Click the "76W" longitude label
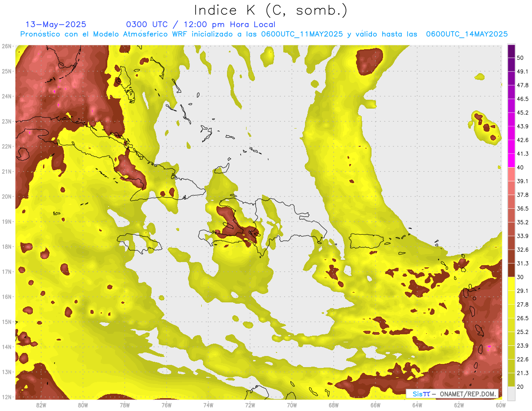The width and height of the screenshot is (532, 411). pyautogui.click(x=166, y=405)
